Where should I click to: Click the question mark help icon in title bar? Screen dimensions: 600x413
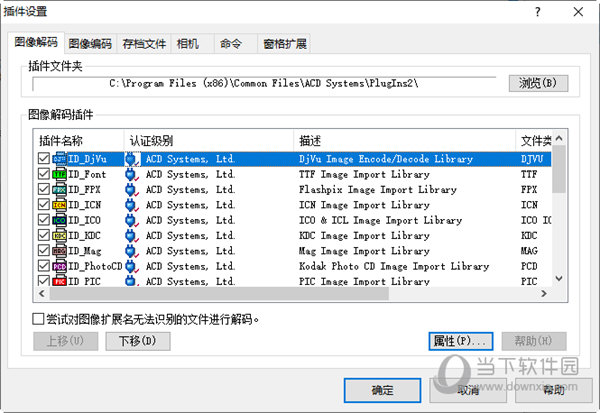[538, 12]
